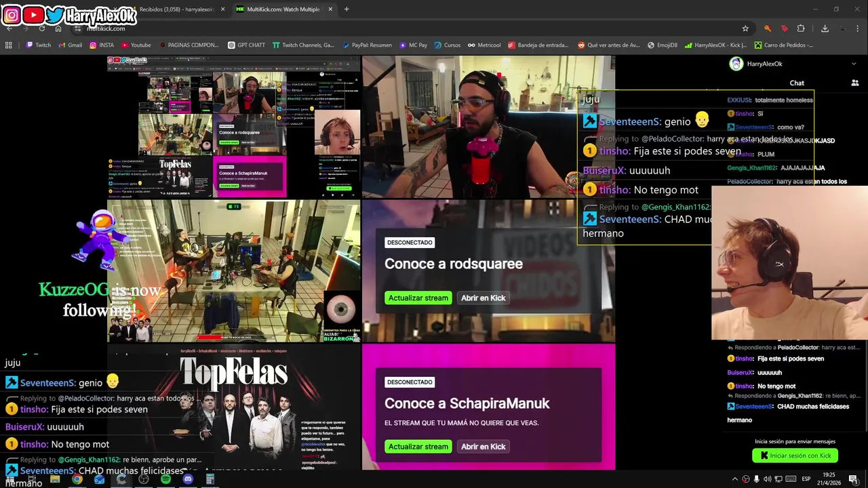Image resolution: width=868 pixels, height=488 pixels.
Task: Open the PAGINAS COMPON... bookmark folder
Action: [x=189, y=45]
